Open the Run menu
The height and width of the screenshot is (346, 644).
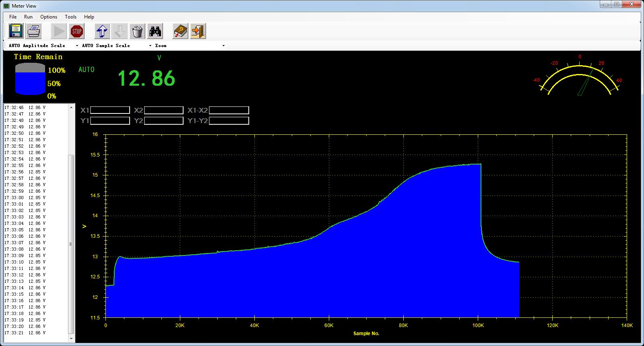pos(28,17)
